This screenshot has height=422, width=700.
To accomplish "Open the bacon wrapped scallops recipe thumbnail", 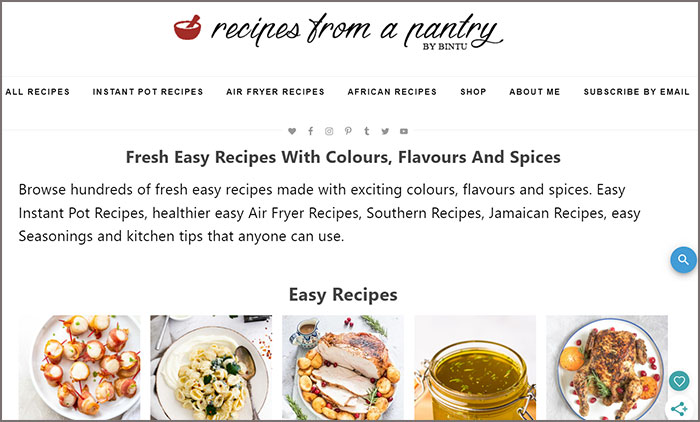I will (79, 367).
